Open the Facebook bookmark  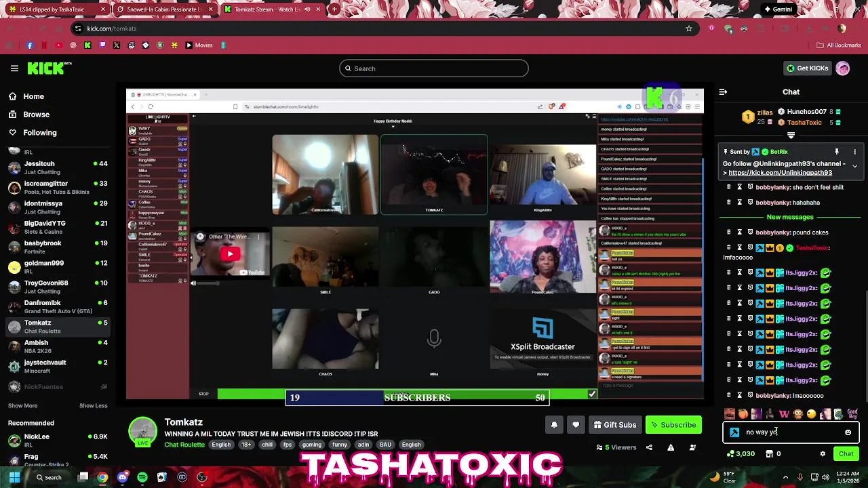[x=29, y=45]
